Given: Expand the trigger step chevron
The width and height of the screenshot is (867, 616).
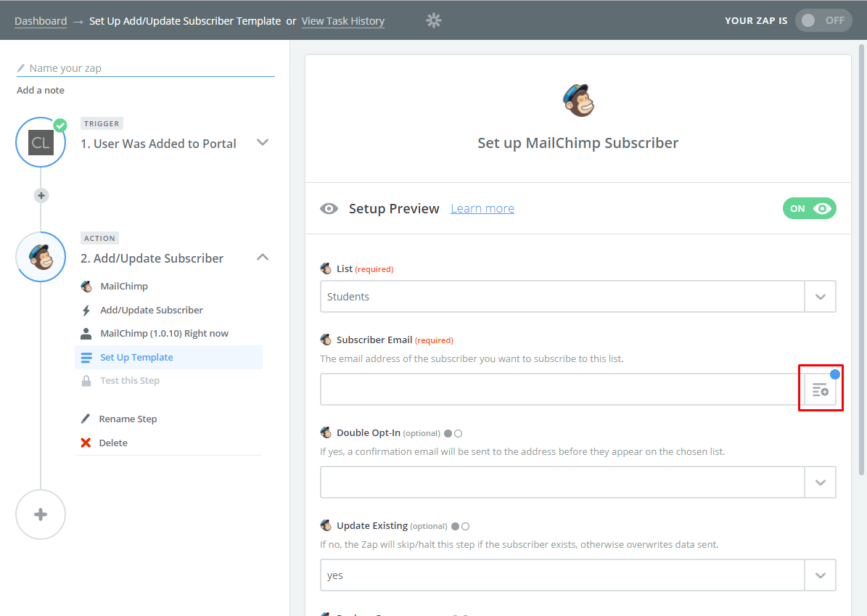Looking at the screenshot, I should pos(263,143).
